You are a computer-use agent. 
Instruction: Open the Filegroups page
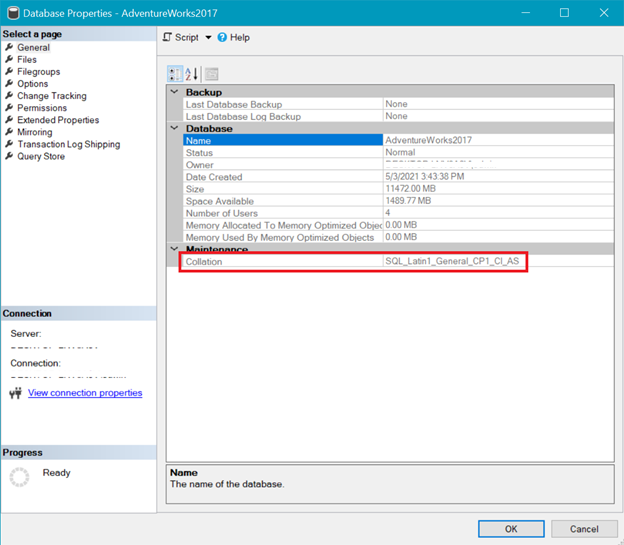click(x=39, y=72)
